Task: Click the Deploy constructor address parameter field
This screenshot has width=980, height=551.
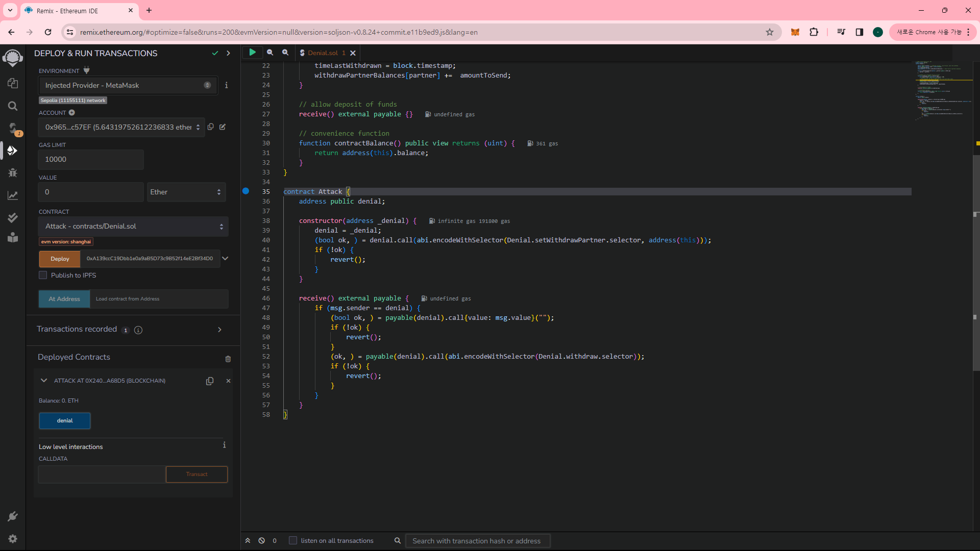Action: [x=150, y=259]
